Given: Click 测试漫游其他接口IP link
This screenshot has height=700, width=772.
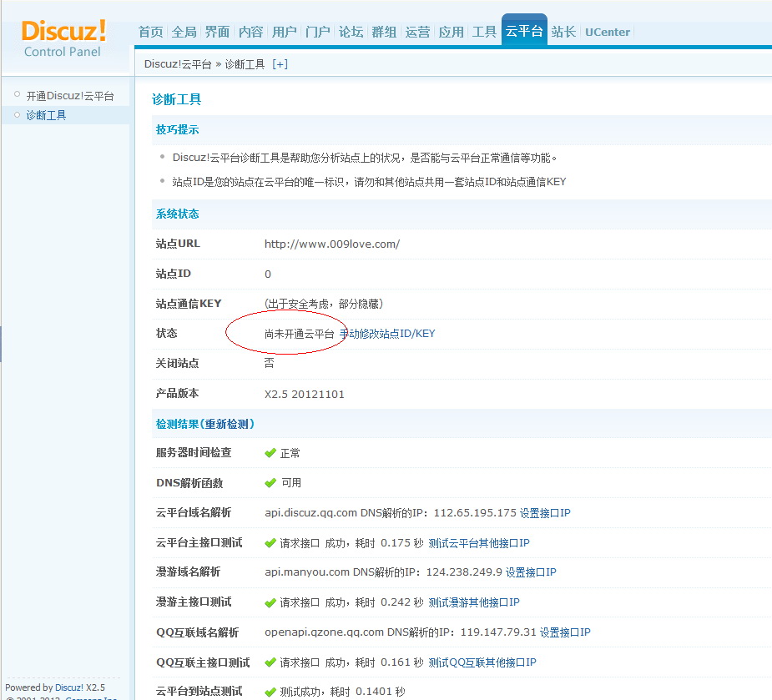Looking at the screenshot, I should (474, 602).
